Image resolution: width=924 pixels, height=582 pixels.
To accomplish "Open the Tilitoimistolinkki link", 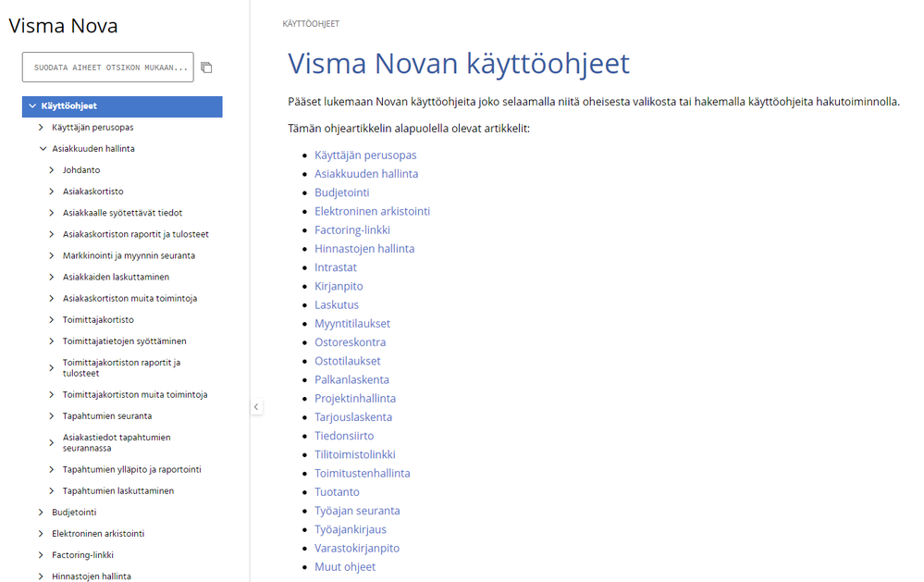I will click(355, 454).
